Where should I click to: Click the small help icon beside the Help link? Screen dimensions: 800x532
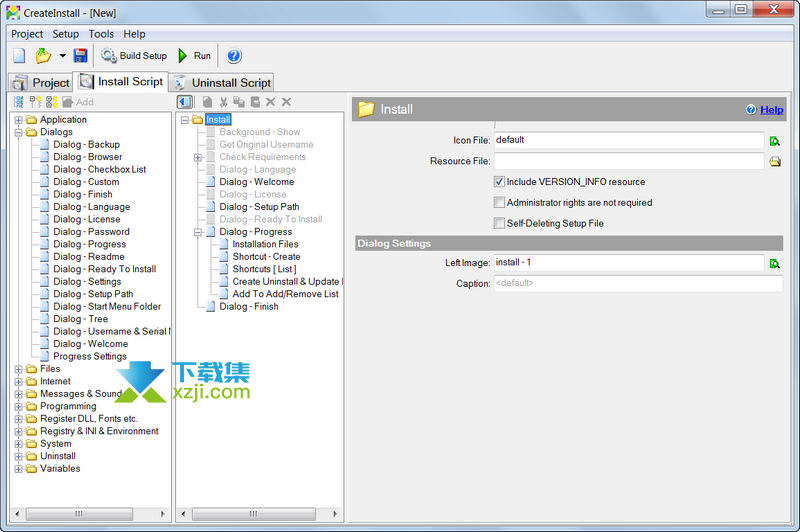(x=751, y=110)
